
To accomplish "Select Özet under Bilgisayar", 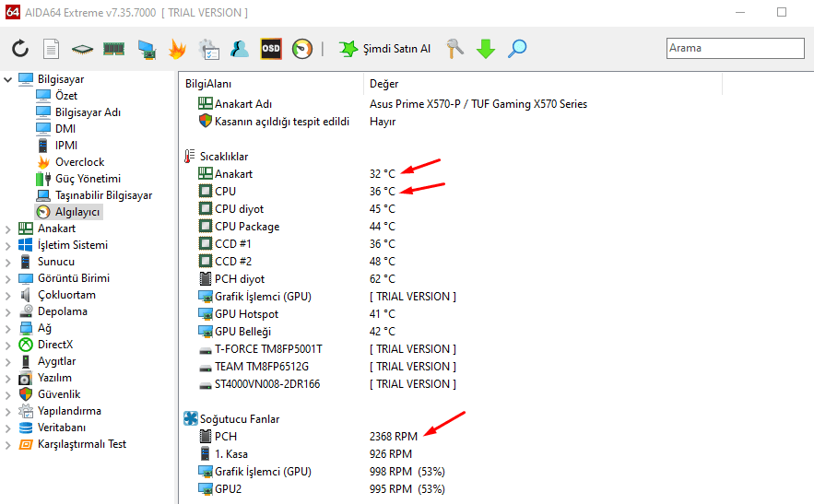I will point(65,96).
